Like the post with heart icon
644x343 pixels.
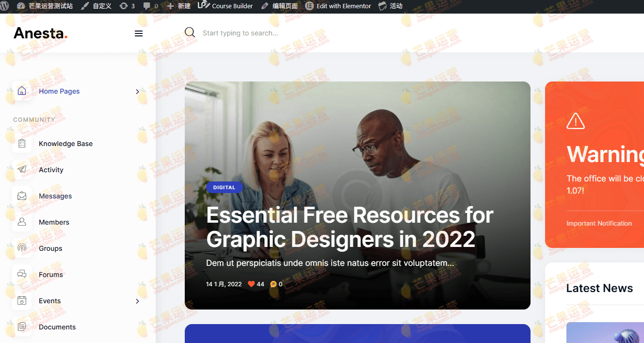(251, 284)
